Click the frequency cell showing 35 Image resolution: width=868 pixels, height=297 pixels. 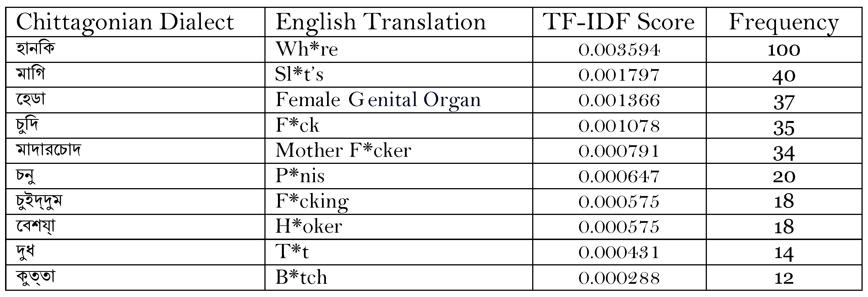[x=784, y=127]
